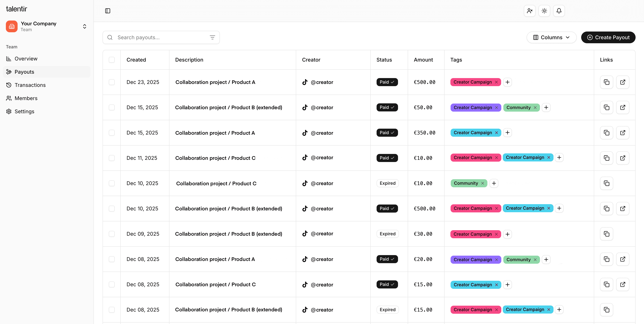The width and height of the screenshot is (644, 324).
Task: Open Paid status badge on €20.00 payout
Action: click(x=387, y=259)
